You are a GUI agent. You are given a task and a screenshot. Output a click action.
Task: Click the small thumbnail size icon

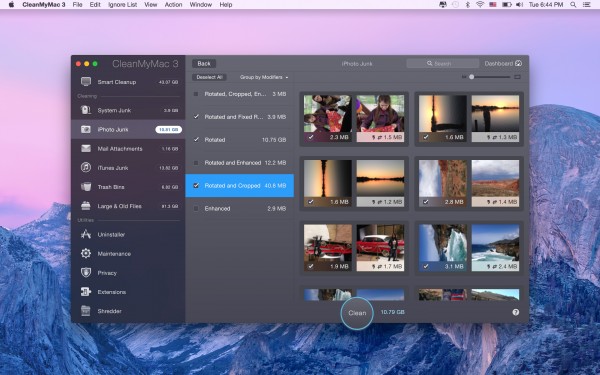pos(464,77)
